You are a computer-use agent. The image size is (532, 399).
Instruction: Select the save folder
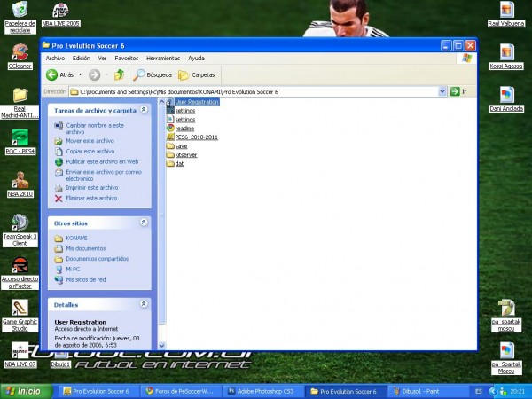177,146
